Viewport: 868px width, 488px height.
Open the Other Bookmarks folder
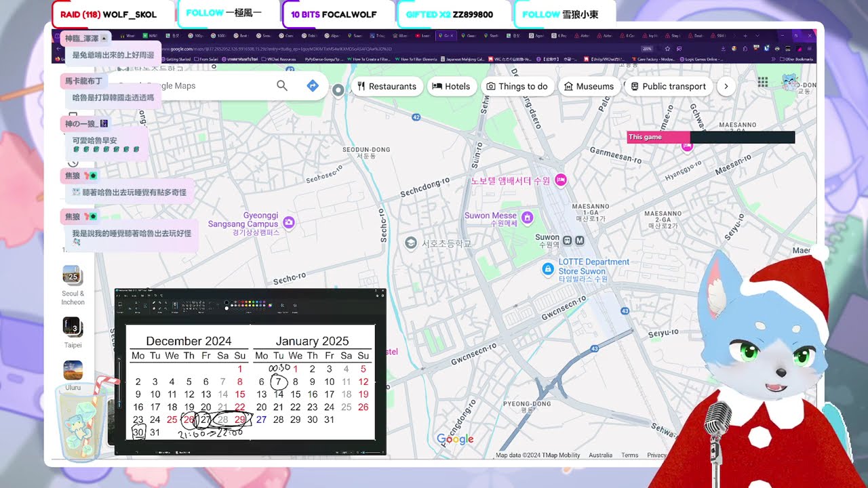click(795, 59)
